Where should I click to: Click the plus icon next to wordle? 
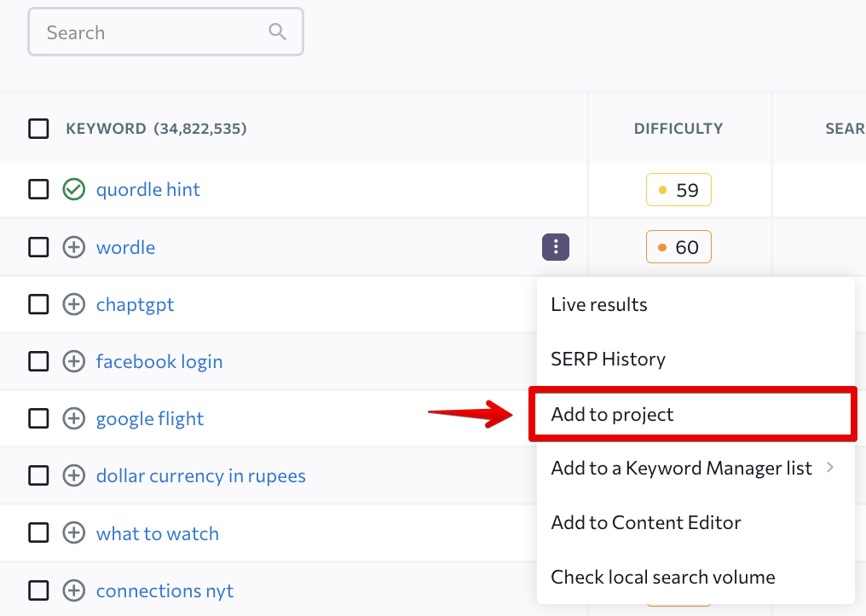pyautogui.click(x=74, y=247)
